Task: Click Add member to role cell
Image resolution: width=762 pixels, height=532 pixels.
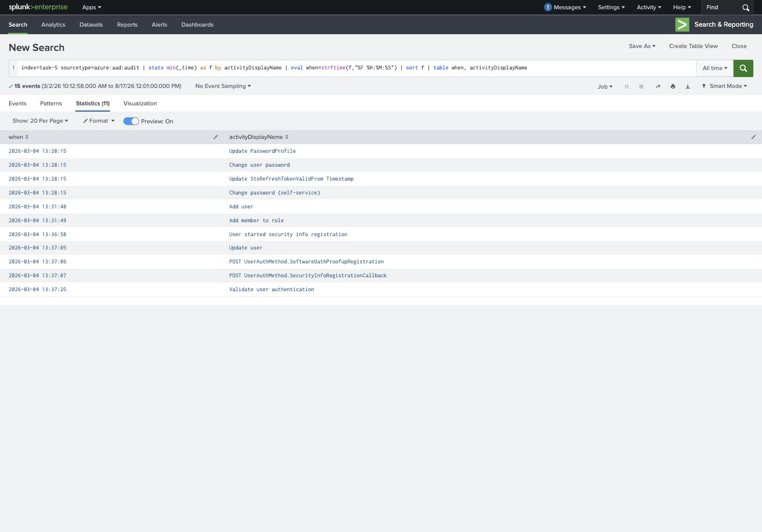Action: pyautogui.click(x=257, y=221)
